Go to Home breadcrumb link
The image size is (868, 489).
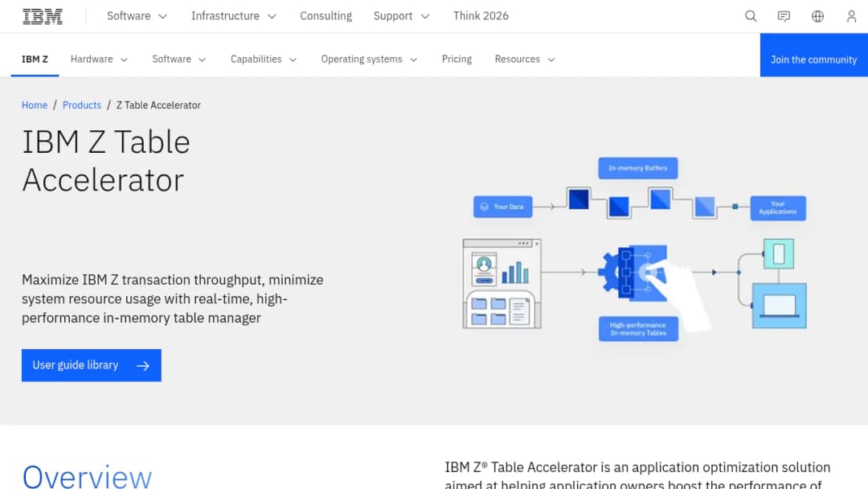[35, 105]
